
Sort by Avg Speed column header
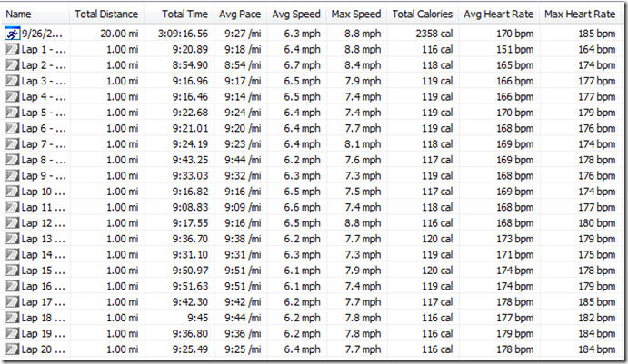295,15
